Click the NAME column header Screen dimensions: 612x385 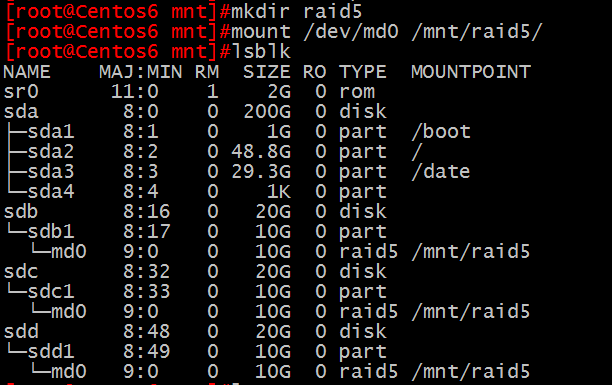point(27,72)
